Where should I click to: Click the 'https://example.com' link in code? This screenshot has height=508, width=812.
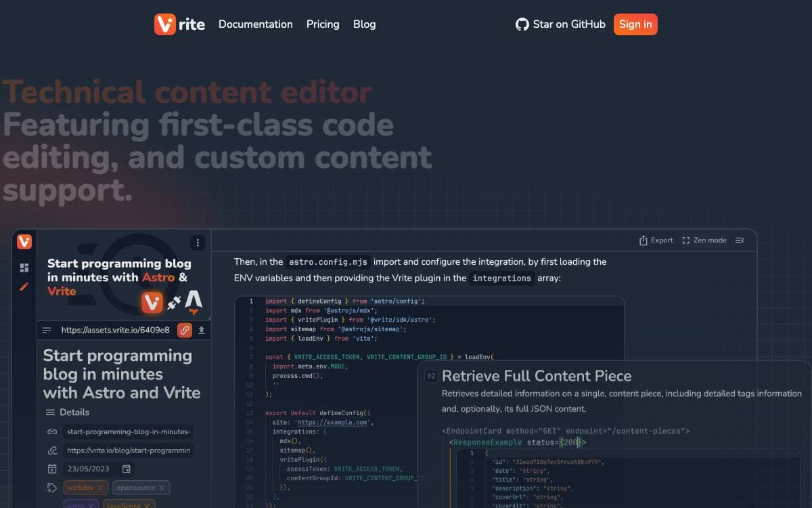(x=333, y=423)
